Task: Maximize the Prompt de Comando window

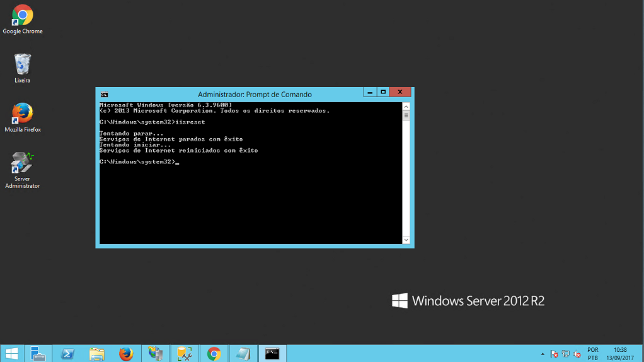Action: [383, 92]
